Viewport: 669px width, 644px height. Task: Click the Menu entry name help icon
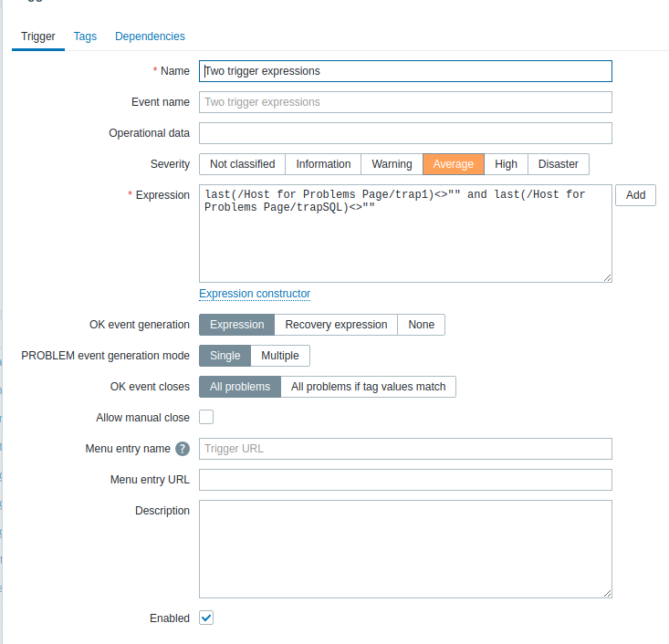pyautogui.click(x=183, y=449)
